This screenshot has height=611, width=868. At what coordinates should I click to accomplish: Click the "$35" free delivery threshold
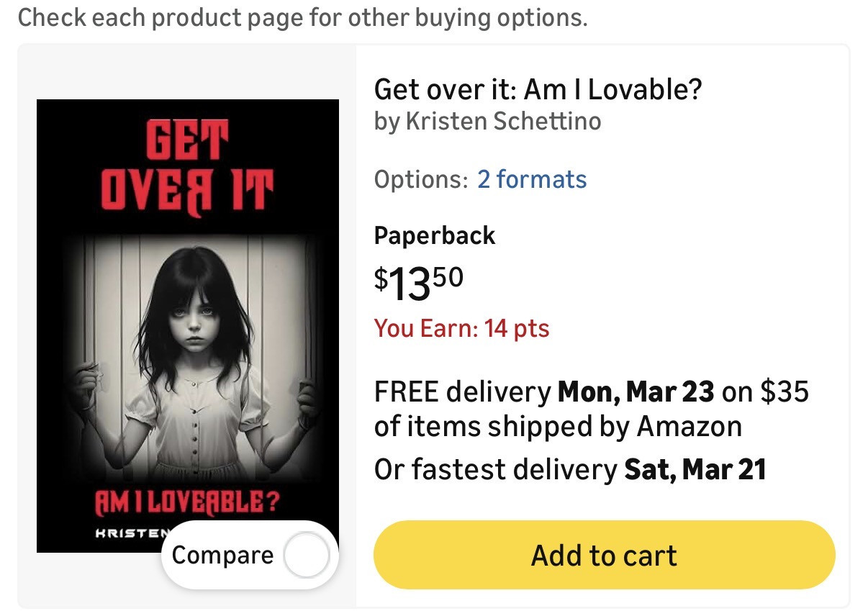point(785,392)
